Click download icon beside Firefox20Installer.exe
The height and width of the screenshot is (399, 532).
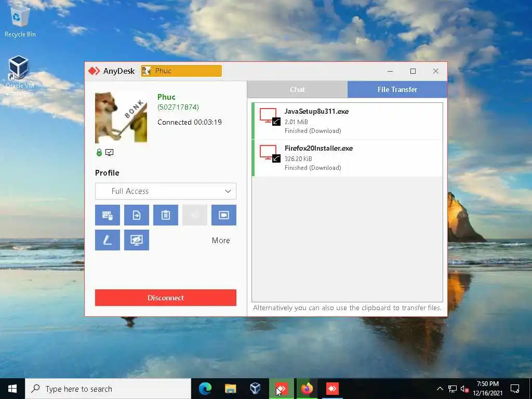pyautogui.click(x=270, y=154)
